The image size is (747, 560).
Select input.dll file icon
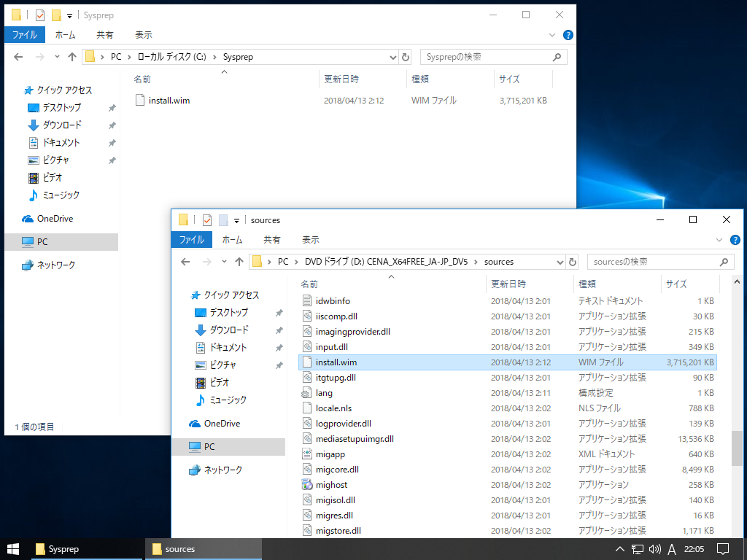click(307, 346)
